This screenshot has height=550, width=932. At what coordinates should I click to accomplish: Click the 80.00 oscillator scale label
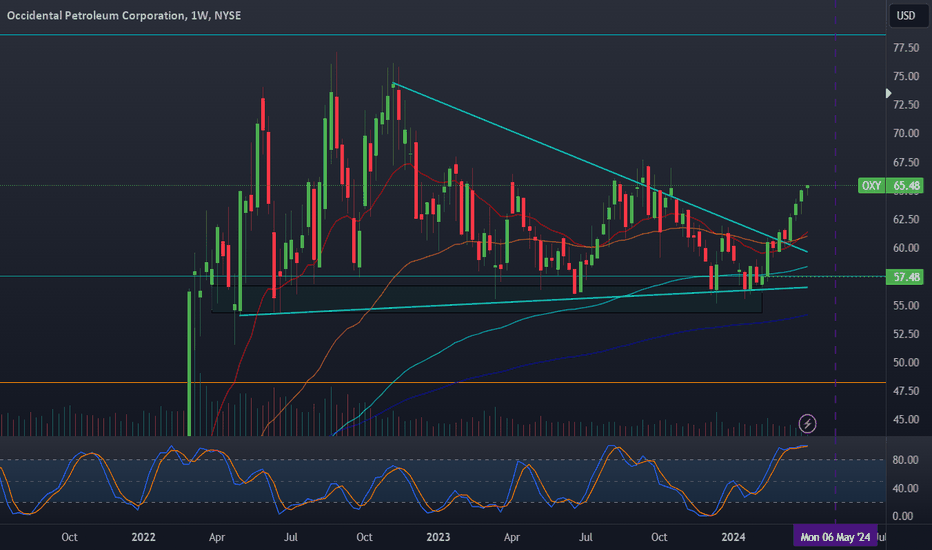(x=905, y=460)
